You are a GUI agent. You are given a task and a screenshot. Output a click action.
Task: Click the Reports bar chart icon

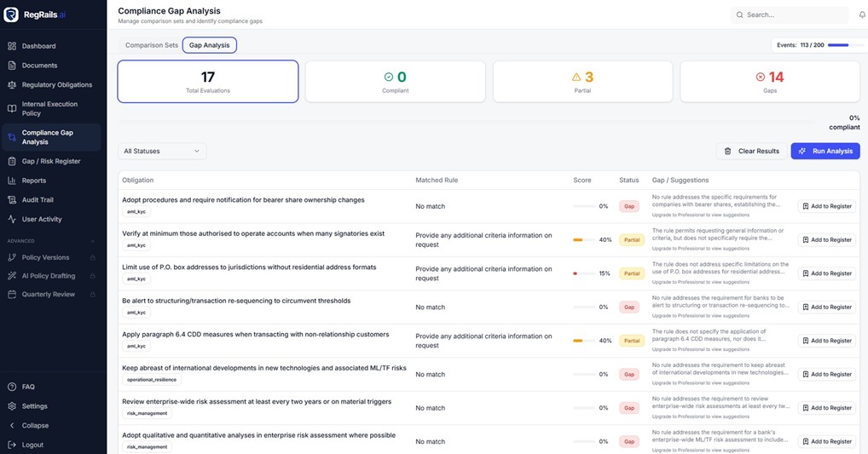click(12, 181)
